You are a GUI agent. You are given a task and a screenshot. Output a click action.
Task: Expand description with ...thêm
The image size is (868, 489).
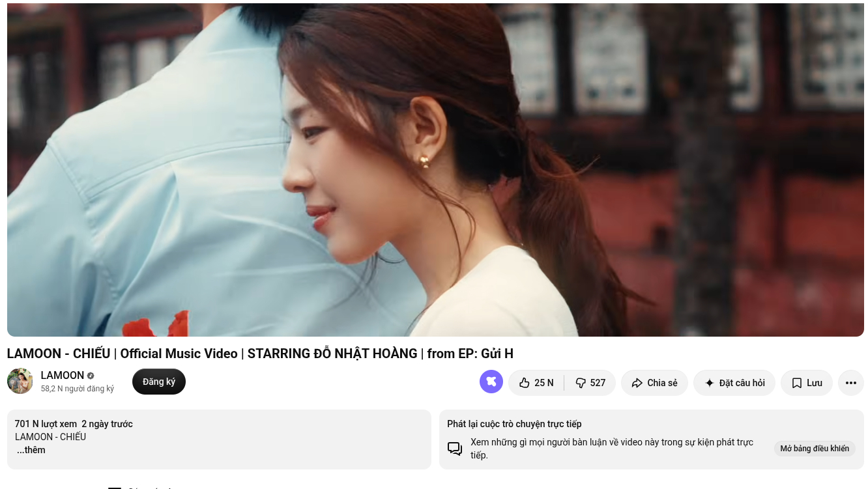[31, 450]
